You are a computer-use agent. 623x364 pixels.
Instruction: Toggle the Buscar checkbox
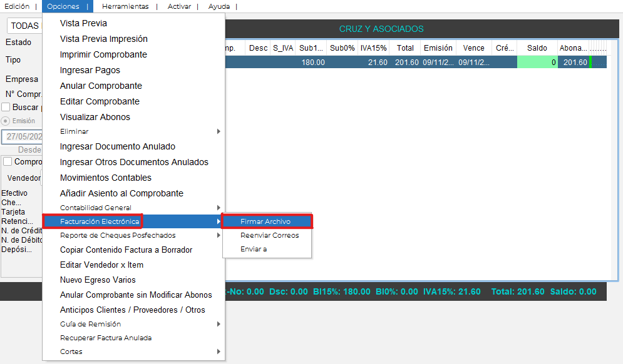click(6, 107)
